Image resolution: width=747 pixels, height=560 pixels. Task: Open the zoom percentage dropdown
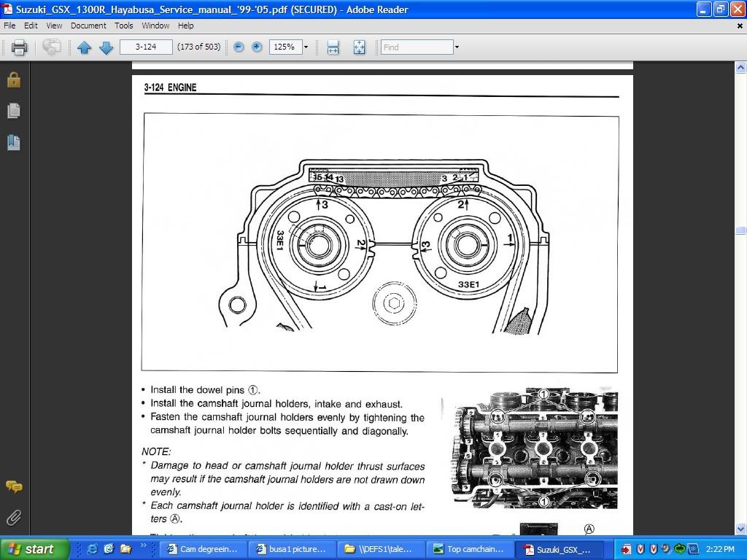[x=306, y=47]
